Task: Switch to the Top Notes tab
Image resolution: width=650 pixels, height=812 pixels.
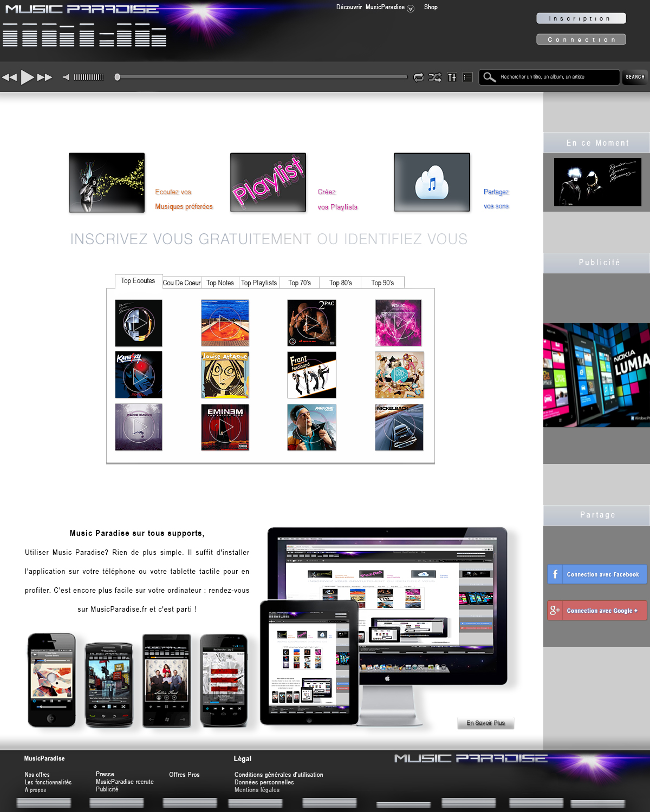Action: (220, 283)
